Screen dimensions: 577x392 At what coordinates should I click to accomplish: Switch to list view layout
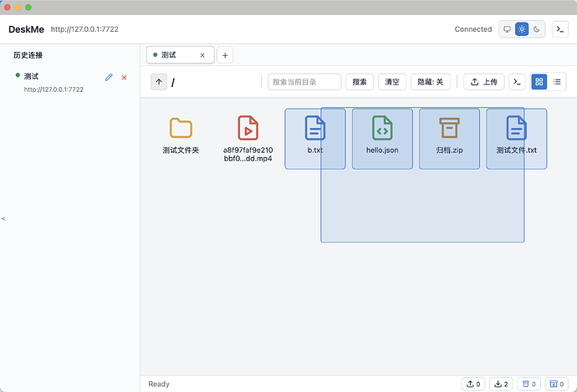pos(557,82)
